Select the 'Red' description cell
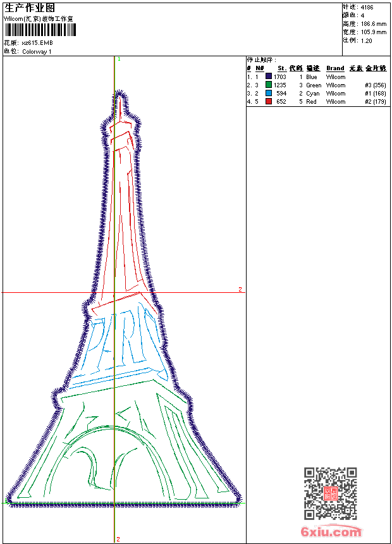Viewport: 392px width, 544px height. click(x=311, y=102)
